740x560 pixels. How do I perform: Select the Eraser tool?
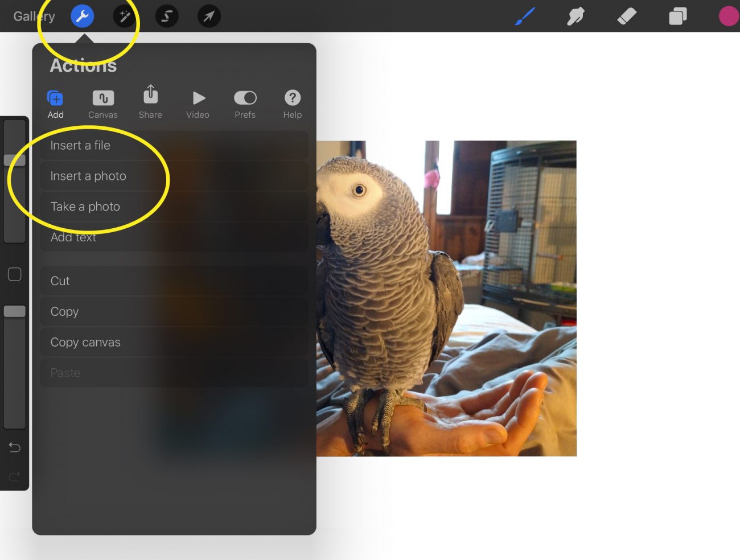click(x=627, y=17)
